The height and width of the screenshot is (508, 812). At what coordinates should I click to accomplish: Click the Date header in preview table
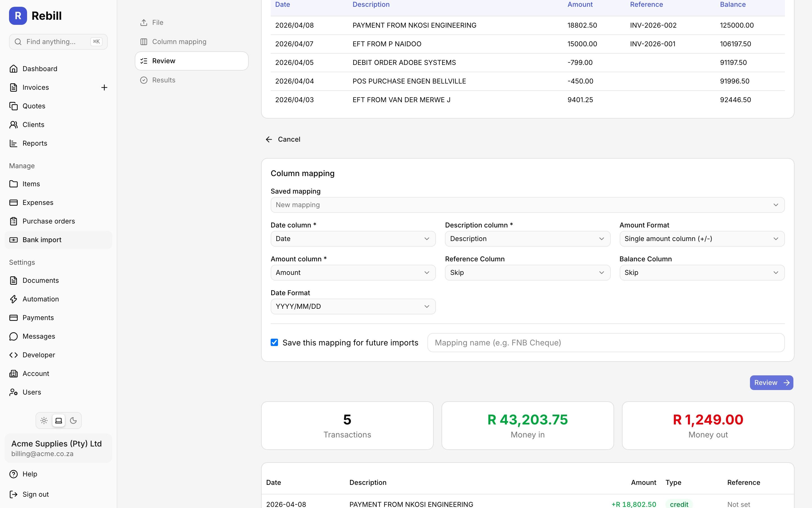(283, 5)
